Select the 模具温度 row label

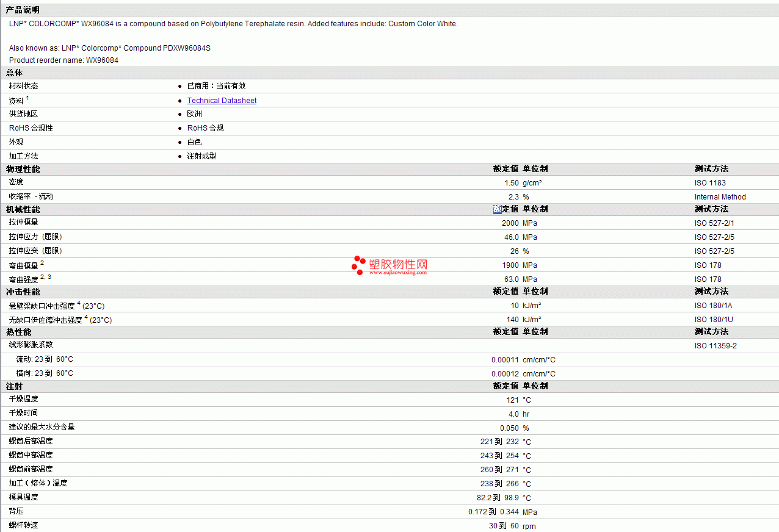(23, 497)
